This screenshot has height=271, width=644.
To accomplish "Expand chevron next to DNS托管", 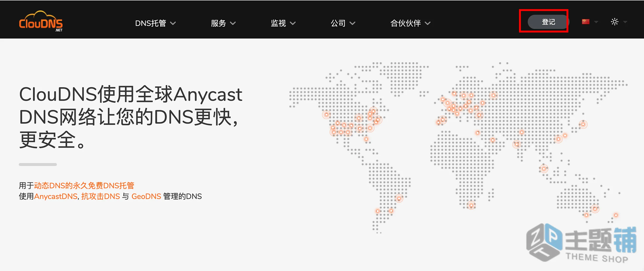I will tap(173, 23).
